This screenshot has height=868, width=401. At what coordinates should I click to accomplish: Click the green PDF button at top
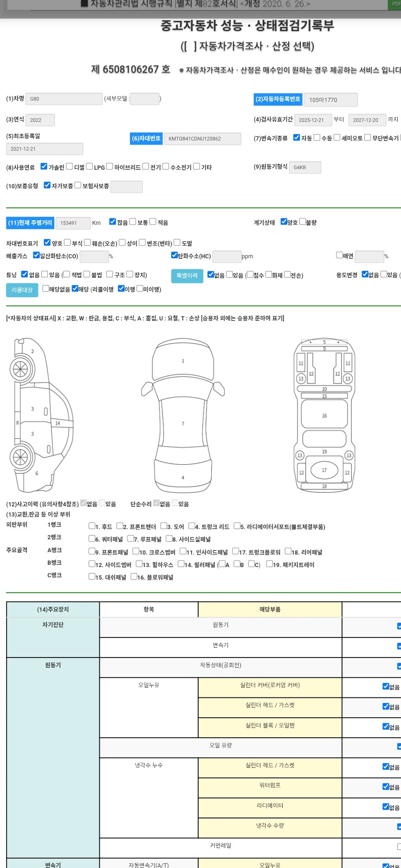[x=395, y=4]
